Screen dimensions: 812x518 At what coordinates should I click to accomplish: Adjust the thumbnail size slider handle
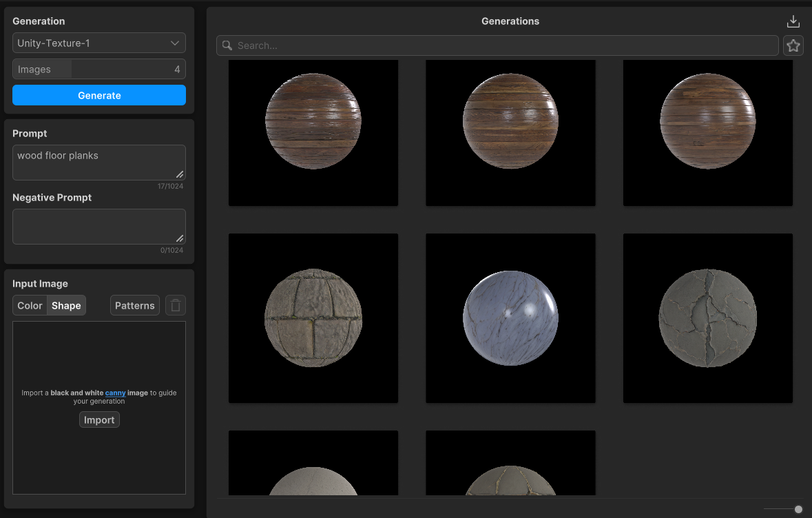point(798,509)
